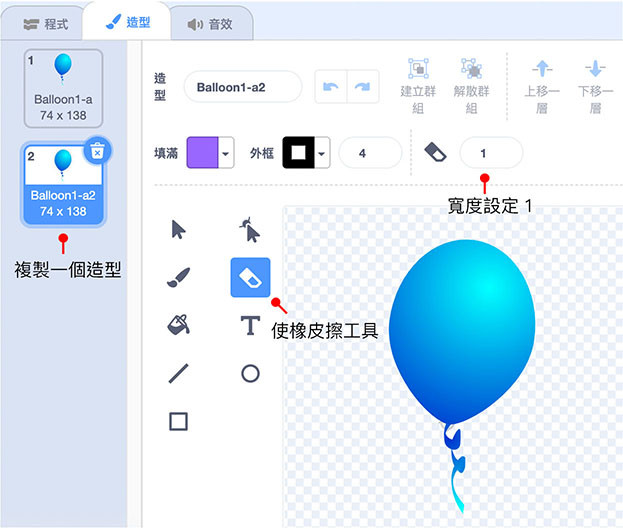Click the 上移一層 forward icon

pos(542,68)
